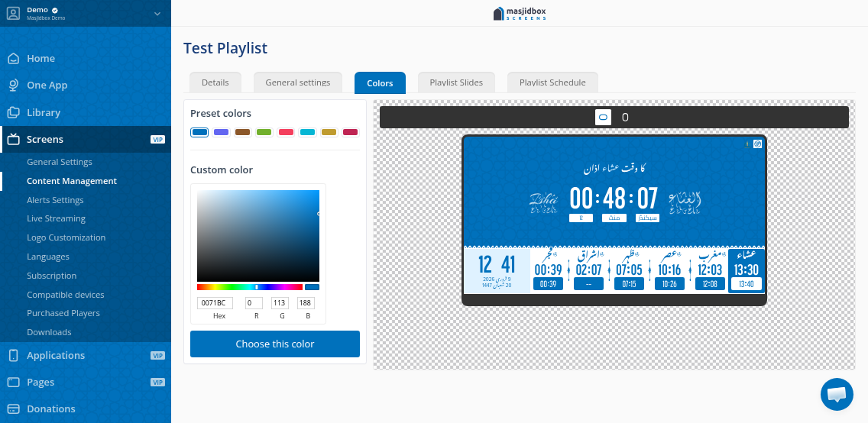Click the Preset colors heading
The width and height of the screenshot is (868, 423).
coord(221,113)
